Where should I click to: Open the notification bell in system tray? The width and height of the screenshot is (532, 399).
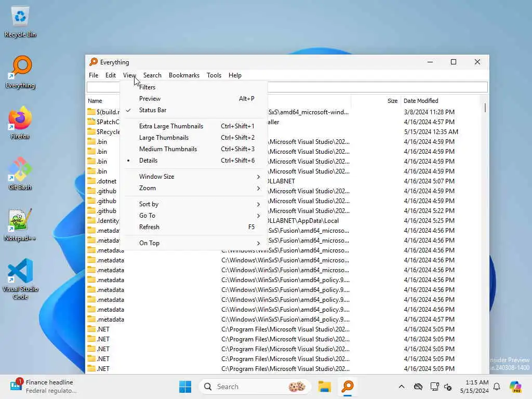tap(497, 387)
